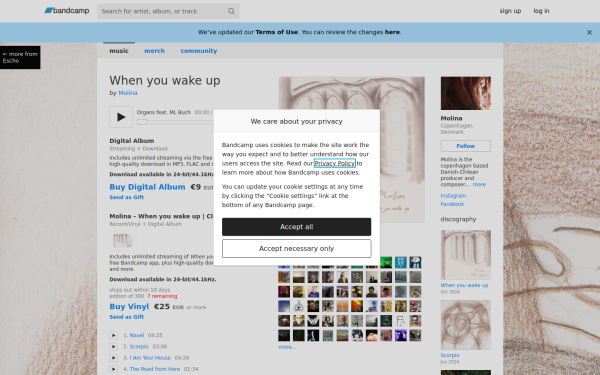The image size is (600, 375).
Task: Open The Road from Here track link
Action: [155, 369]
